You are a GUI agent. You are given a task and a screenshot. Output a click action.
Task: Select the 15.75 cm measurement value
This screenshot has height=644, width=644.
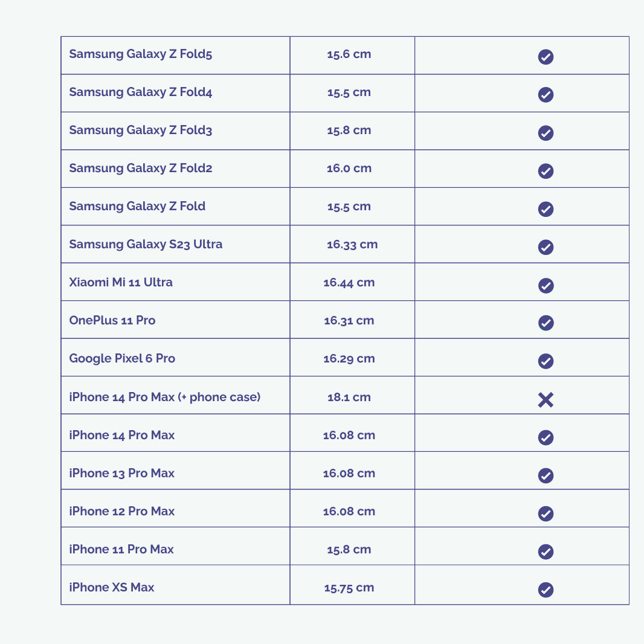pos(349,588)
